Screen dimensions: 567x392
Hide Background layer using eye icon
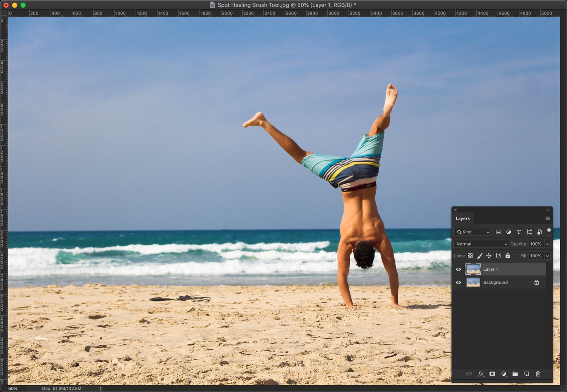coord(458,282)
